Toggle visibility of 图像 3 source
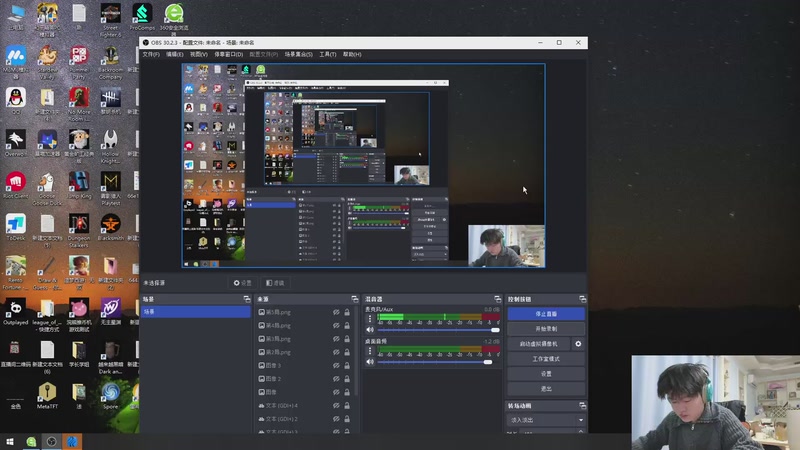The height and width of the screenshot is (450, 800). [336, 365]
